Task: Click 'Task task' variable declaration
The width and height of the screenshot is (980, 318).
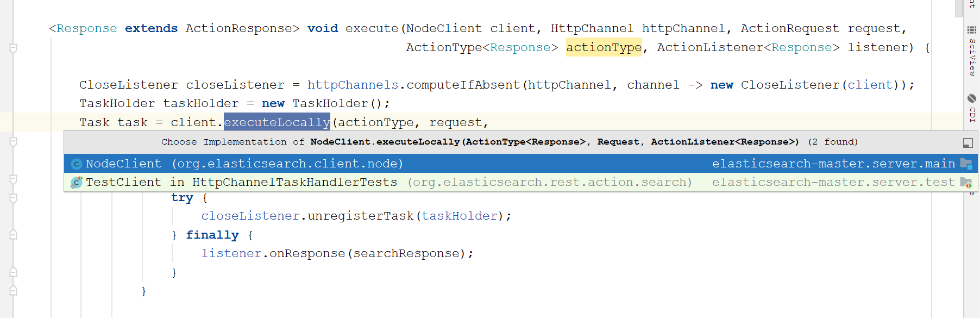Action: coord(113,122)
